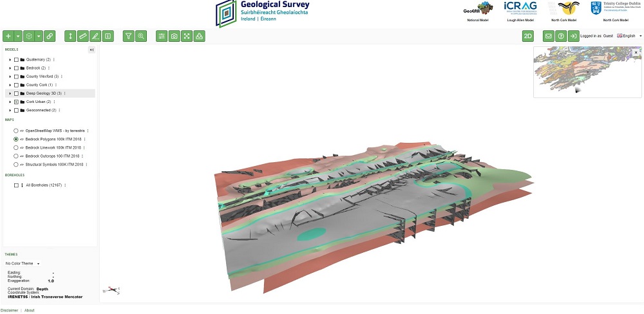Screen dimensions: 644x314
Task: Click the ruler measure tool icon
Action: point(82,36)
